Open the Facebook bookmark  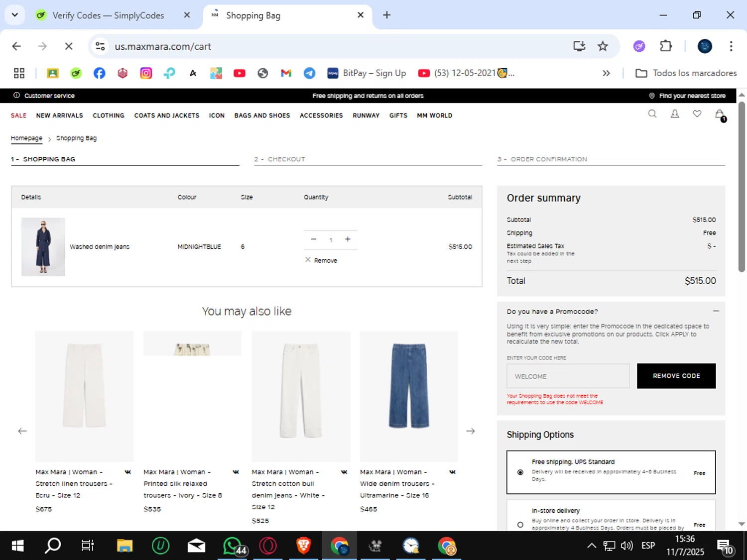(x=99, y=73)
